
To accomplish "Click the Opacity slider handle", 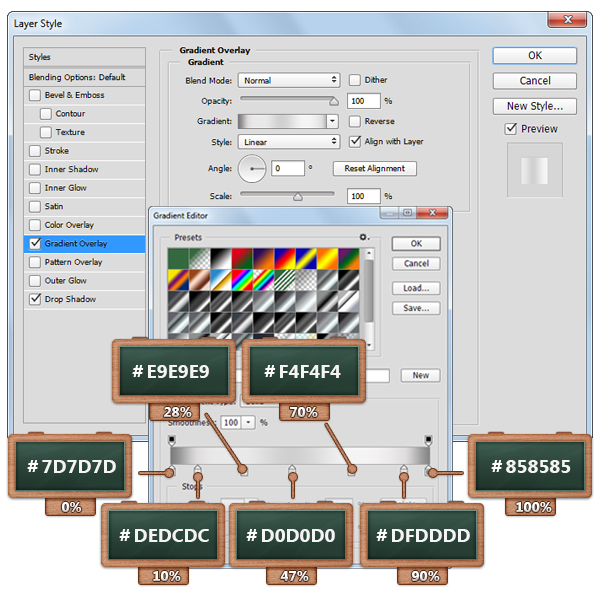I will pyautogui.click(x=334, y=101).
